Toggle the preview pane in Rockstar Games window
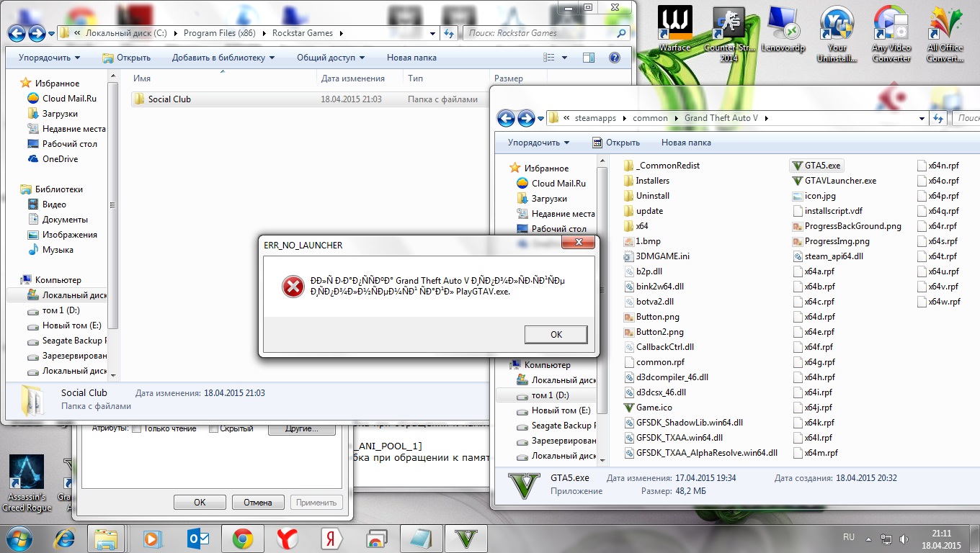This screenshot has height=553, width=980. pos(589,58)
